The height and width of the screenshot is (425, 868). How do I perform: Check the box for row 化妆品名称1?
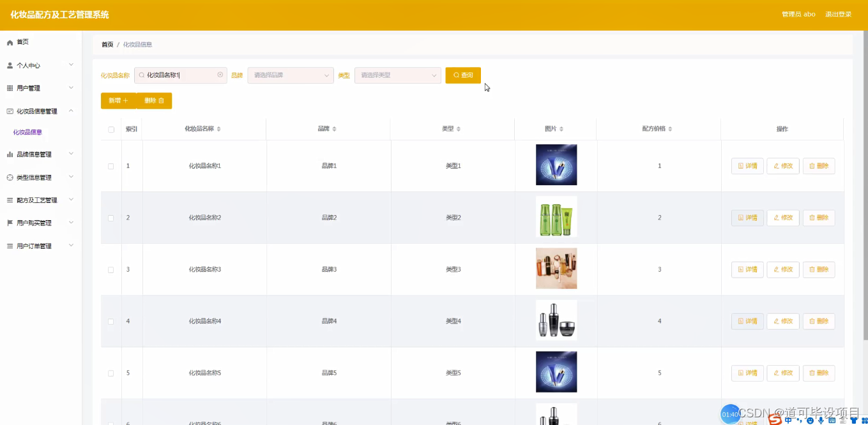click(111, 166)
